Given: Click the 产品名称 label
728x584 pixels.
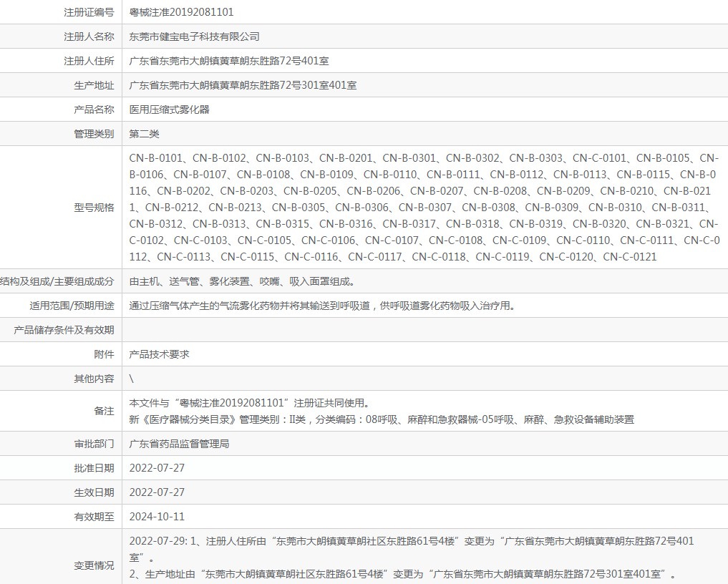Looking at the screenshot, I should (94, 109).
